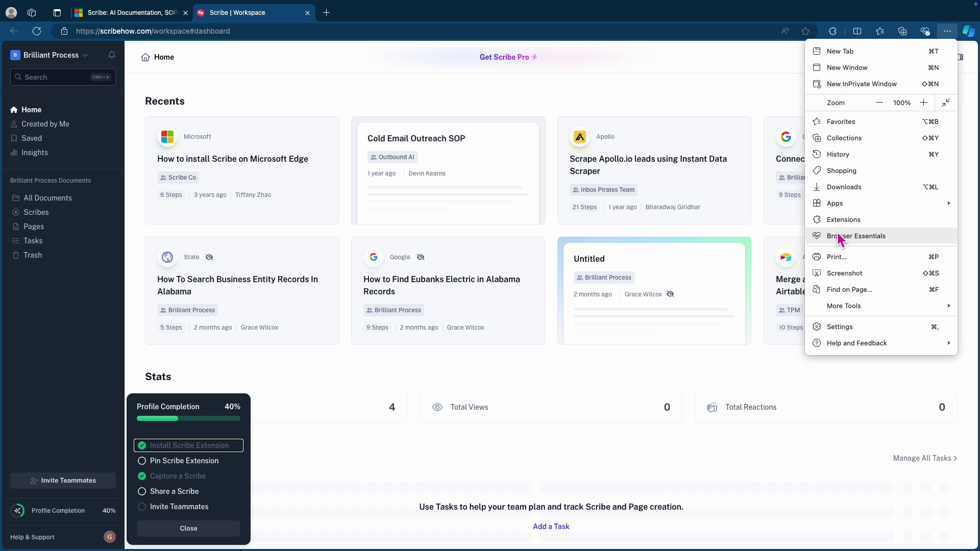The height and width of the screenshot is (551, 980).
Task: Switch to the Scribe AI Documentation tab
Action: click(132, 13)
